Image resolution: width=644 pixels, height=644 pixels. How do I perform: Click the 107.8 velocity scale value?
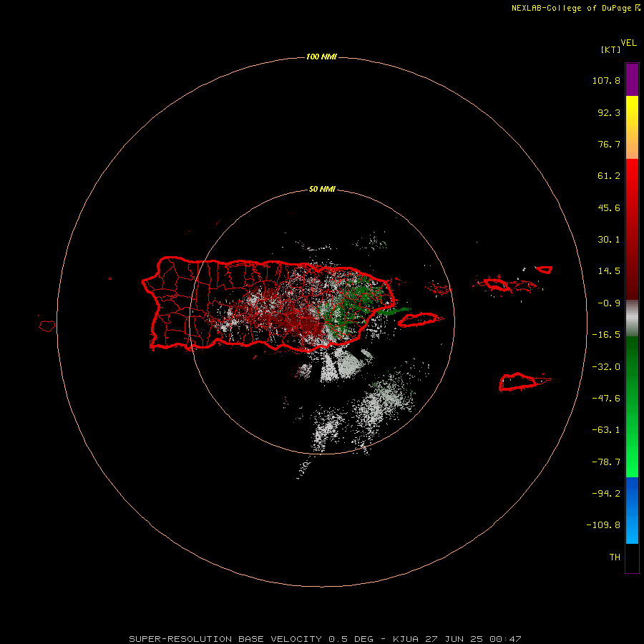point(606,80)
